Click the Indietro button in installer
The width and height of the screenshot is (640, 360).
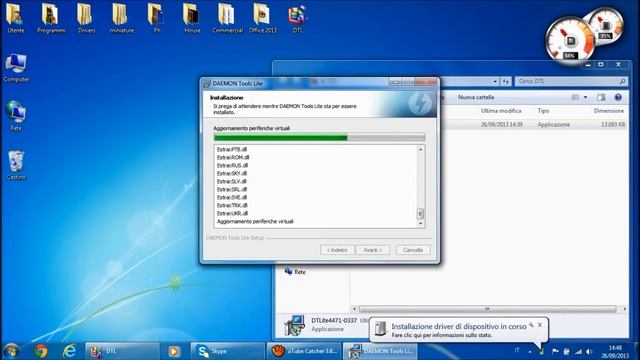coord(337,250)
